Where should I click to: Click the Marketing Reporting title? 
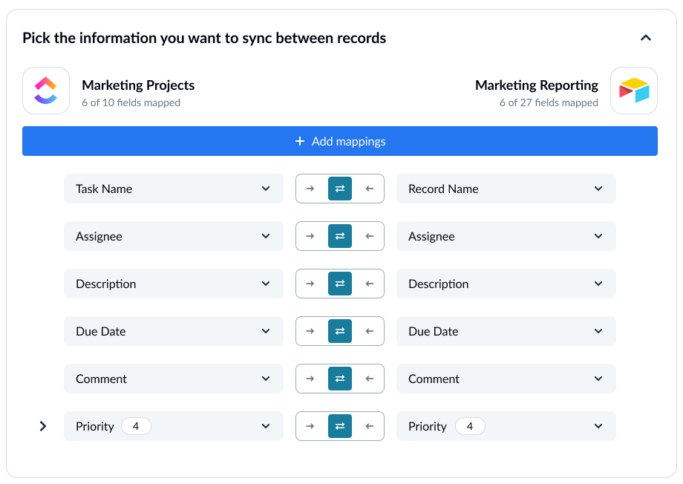click(x=536, y=85)
